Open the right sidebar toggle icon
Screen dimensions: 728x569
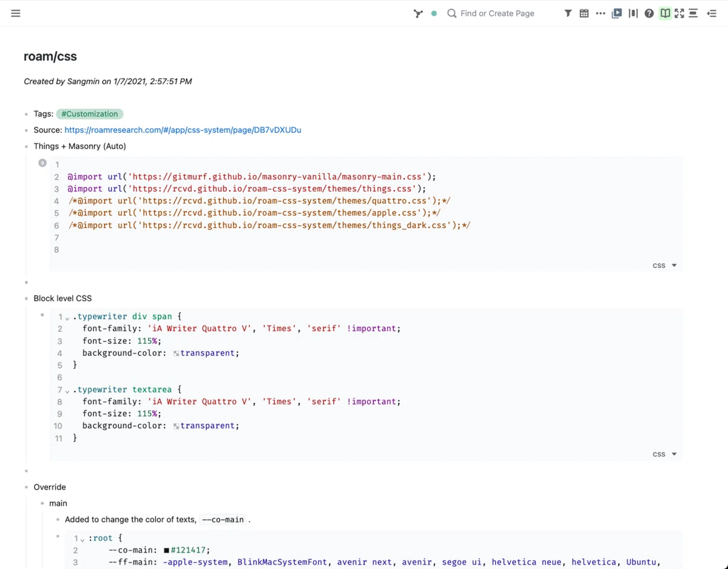(x=712, y=13)
